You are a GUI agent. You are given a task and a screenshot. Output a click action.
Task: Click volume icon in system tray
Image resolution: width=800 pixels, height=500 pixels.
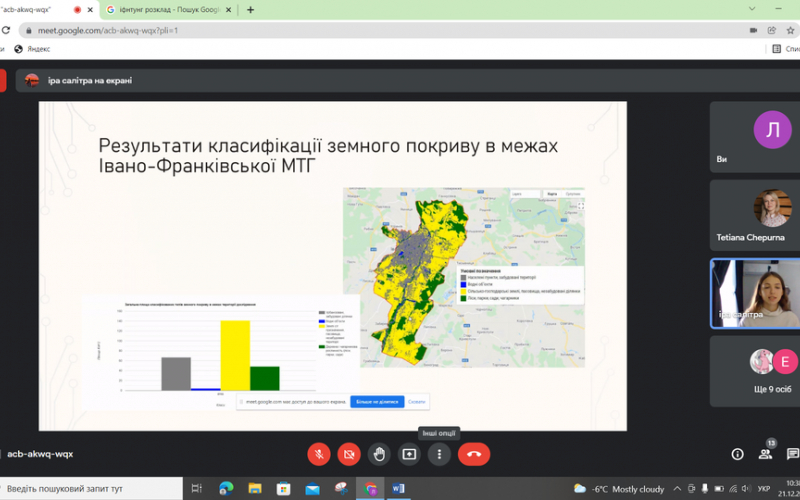pyautogui.click(x=746, y=489)
